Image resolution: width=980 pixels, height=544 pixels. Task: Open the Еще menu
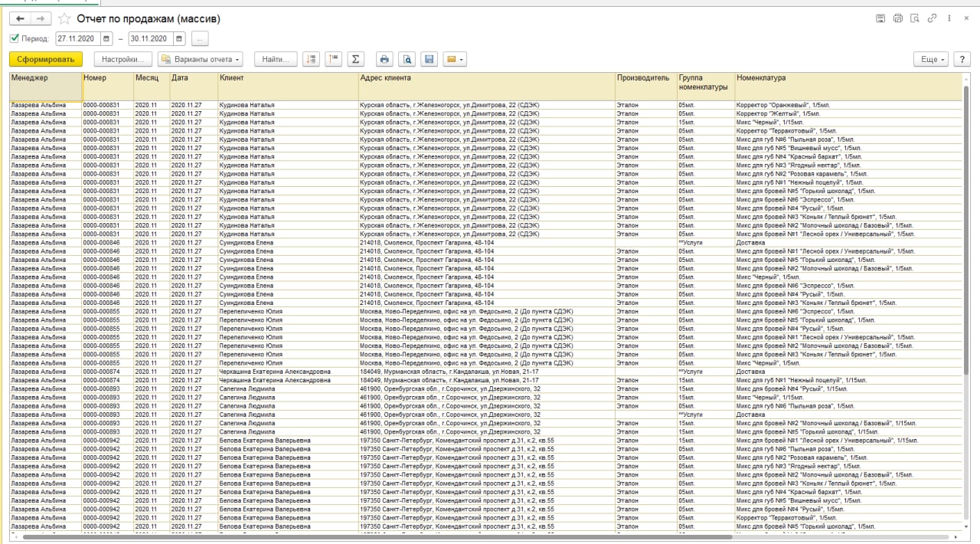(x=930, y=59)
